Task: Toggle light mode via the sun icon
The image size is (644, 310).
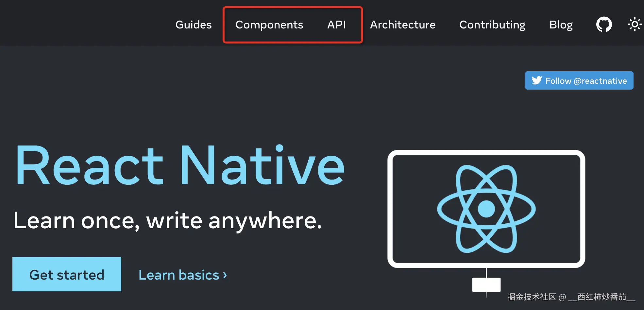Action: (635, 25)
